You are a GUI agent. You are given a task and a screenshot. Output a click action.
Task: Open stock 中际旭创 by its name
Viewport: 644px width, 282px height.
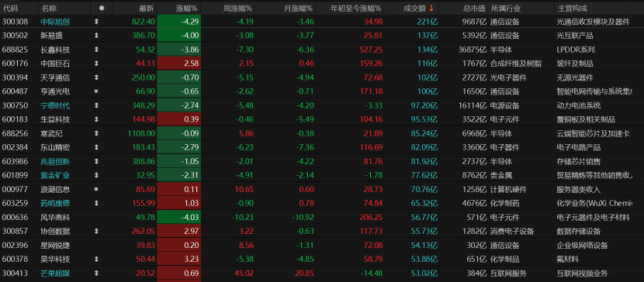[55, 22]
